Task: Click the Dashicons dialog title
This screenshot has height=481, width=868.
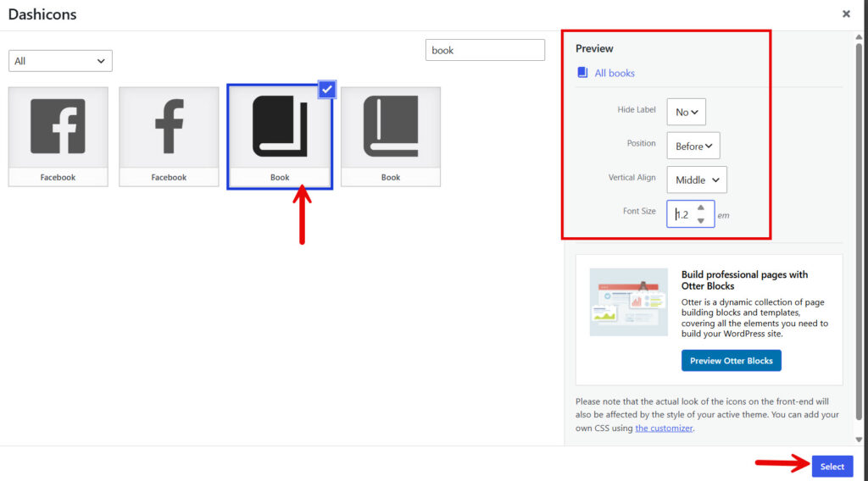Action: coord(42,14)
